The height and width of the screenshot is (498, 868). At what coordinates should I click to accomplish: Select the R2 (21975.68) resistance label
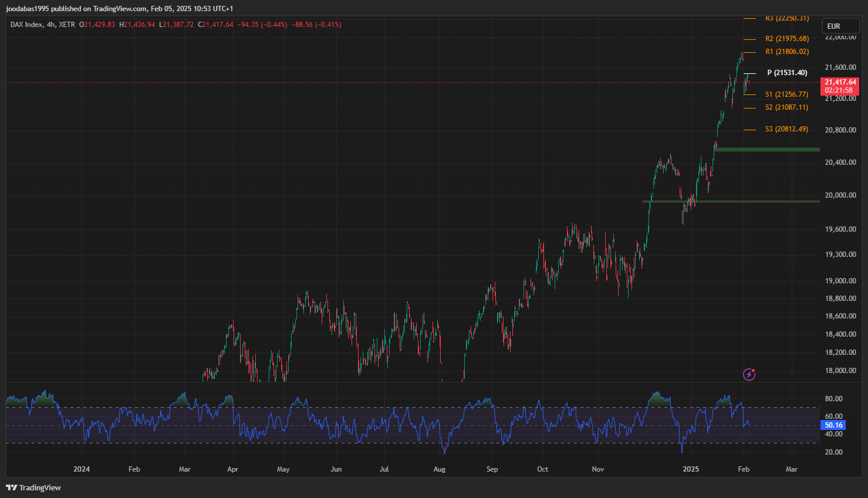coord(786,39)
